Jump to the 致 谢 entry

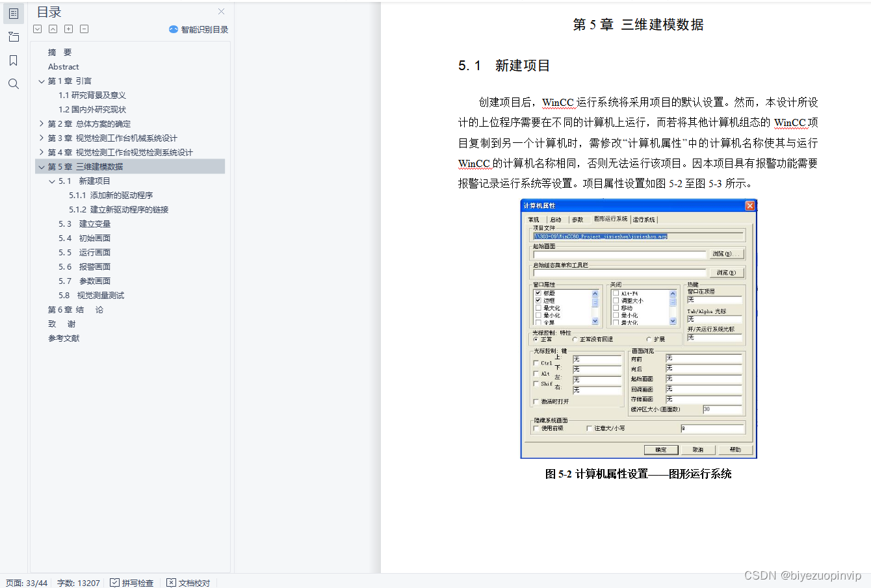[x=61, y=324]
